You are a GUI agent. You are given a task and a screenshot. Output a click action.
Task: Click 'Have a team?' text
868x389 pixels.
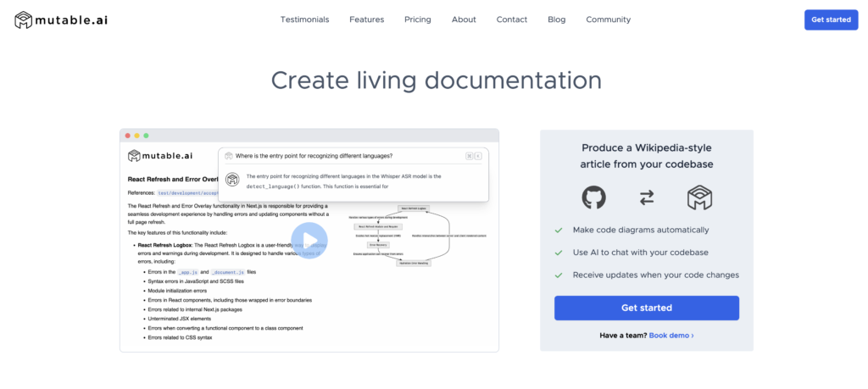(623, 336)
